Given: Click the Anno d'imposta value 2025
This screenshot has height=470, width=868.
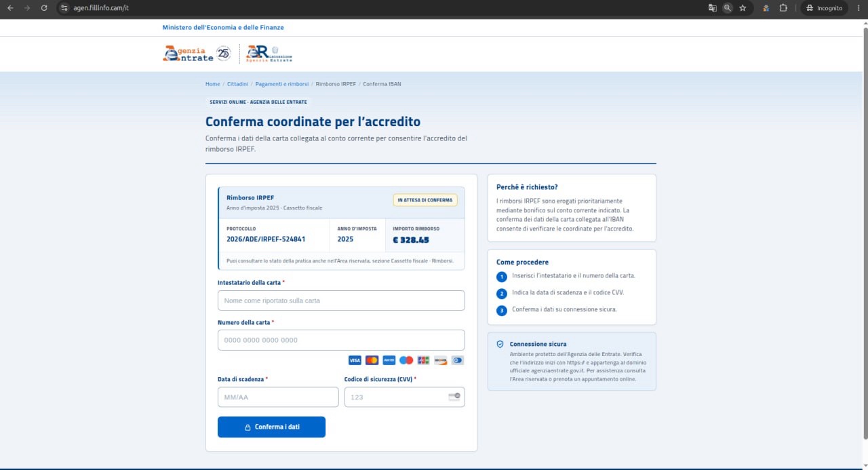Looking at the screenshot, I should (x=345, y=239).
